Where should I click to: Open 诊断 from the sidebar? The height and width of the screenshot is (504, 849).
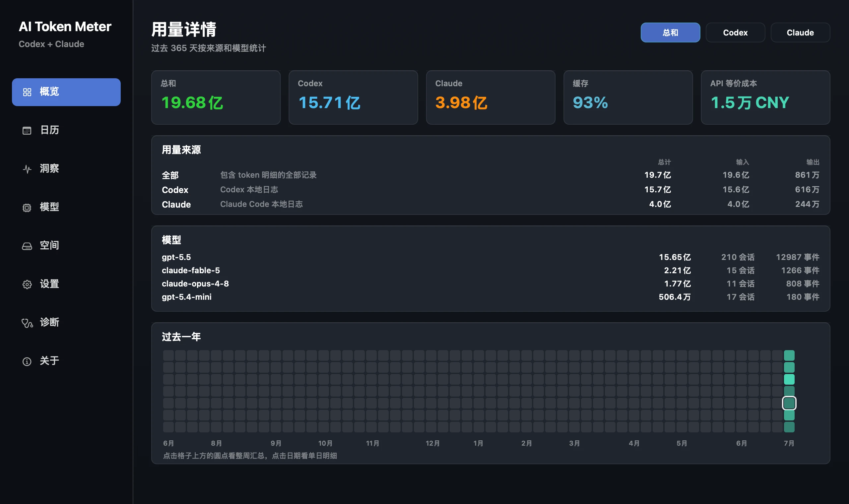coord(66,322)
